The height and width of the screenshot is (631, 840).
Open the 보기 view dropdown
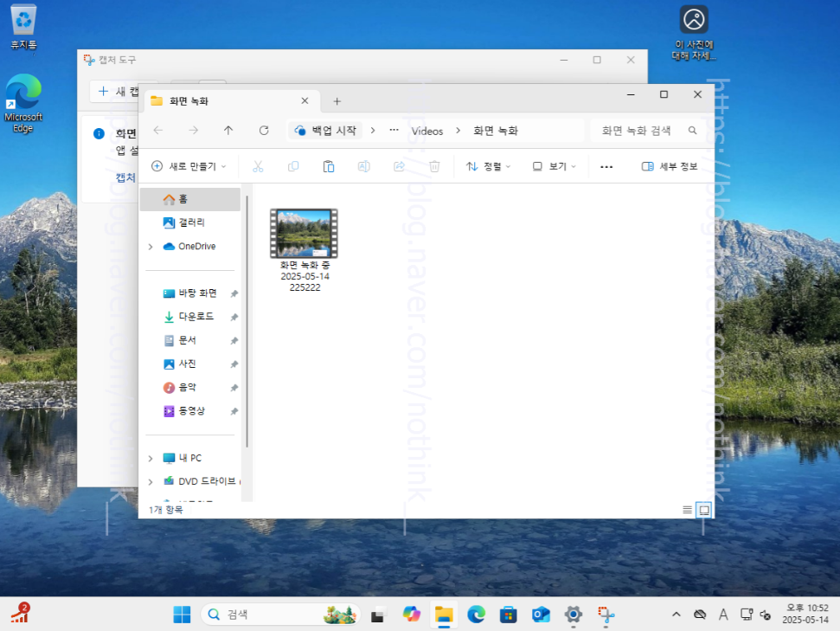tap(555, 167)
